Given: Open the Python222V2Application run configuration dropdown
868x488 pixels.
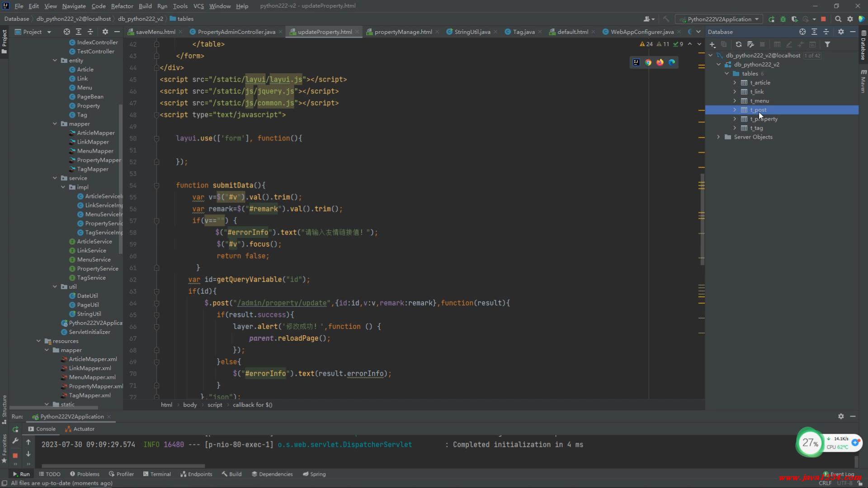Looking at the screenshot, I should pos(719,19).
